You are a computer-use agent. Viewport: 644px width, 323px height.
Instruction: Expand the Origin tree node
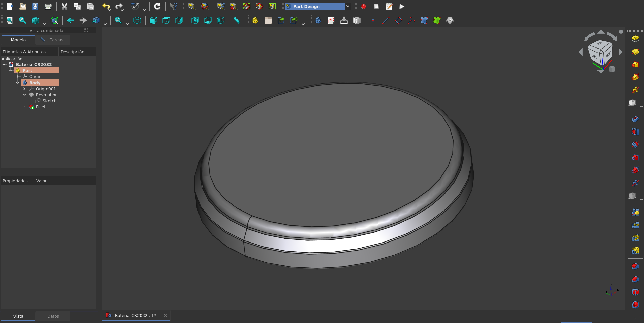pos(18,77)
